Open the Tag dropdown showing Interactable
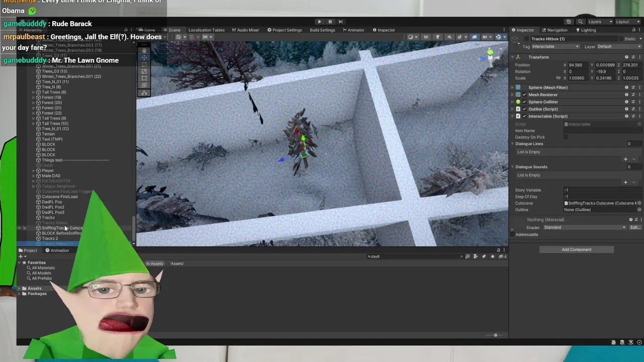 (x=556, y=47)
